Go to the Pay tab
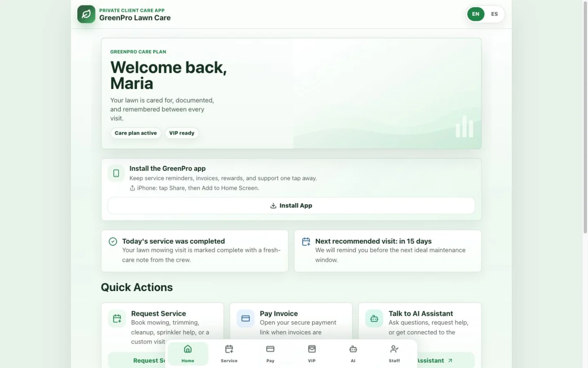Screen dimensions: 588x368 pyautogui.click(x=270, y=354)
